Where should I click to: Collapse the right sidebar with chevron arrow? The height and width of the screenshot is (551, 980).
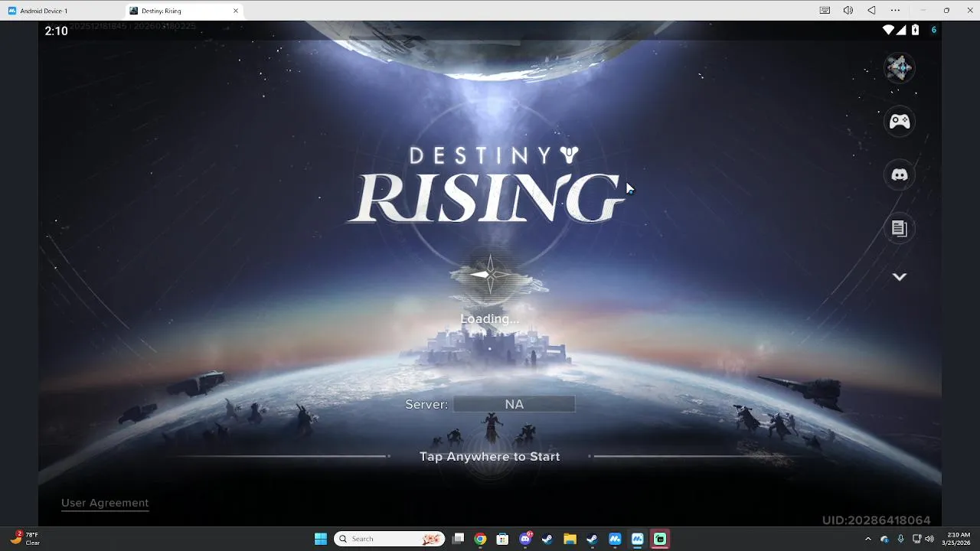click(900, 277)
